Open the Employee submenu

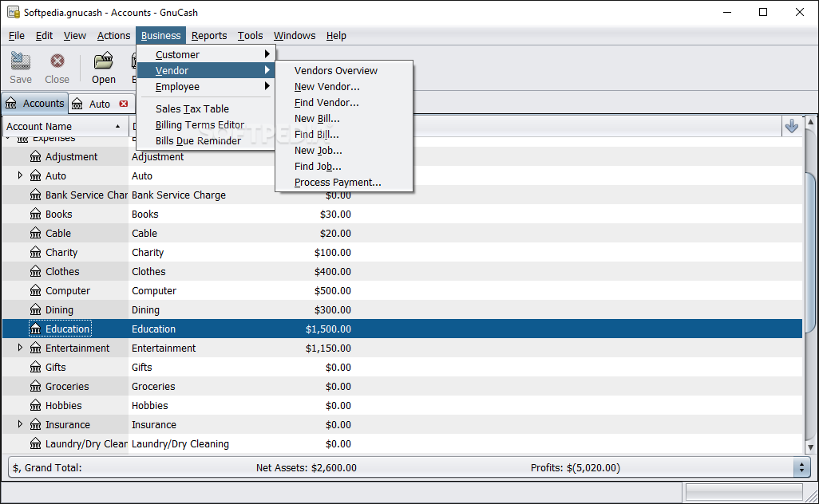click(206, 87)
